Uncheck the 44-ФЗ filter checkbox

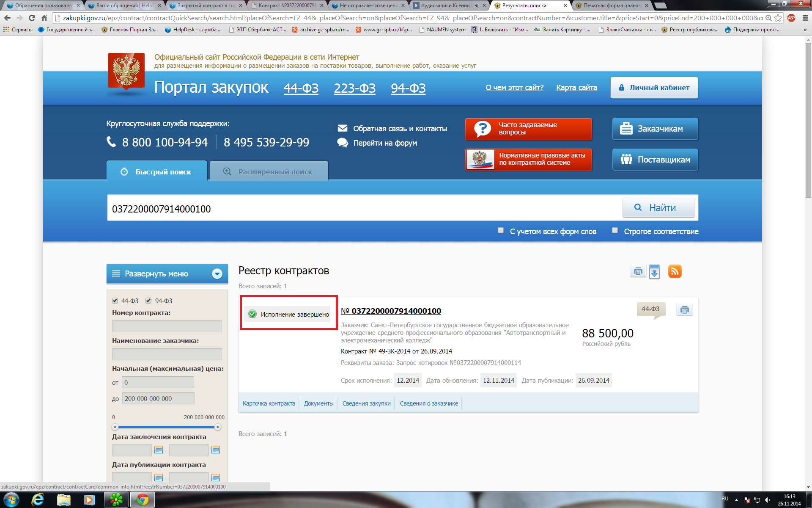pyautogui.click(x=115, y=301)
